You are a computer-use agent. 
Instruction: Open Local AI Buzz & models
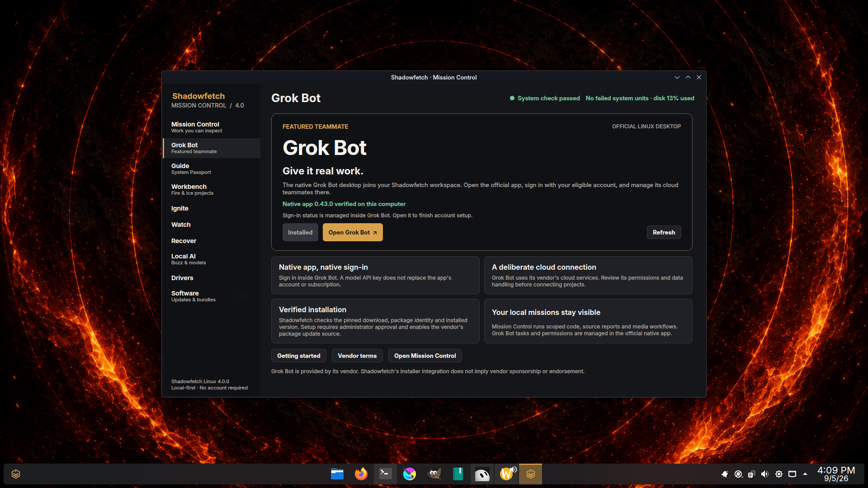(212, 259)
